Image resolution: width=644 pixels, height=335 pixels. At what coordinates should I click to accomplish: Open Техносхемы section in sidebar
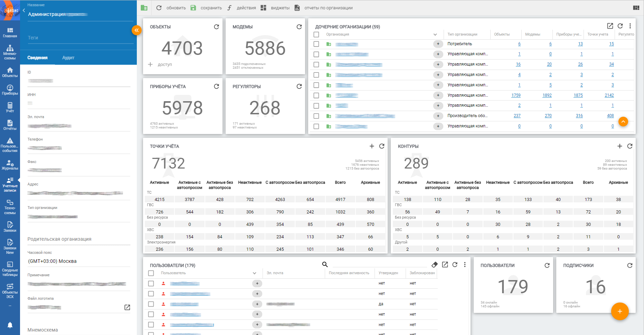click(x=10, y=207)
